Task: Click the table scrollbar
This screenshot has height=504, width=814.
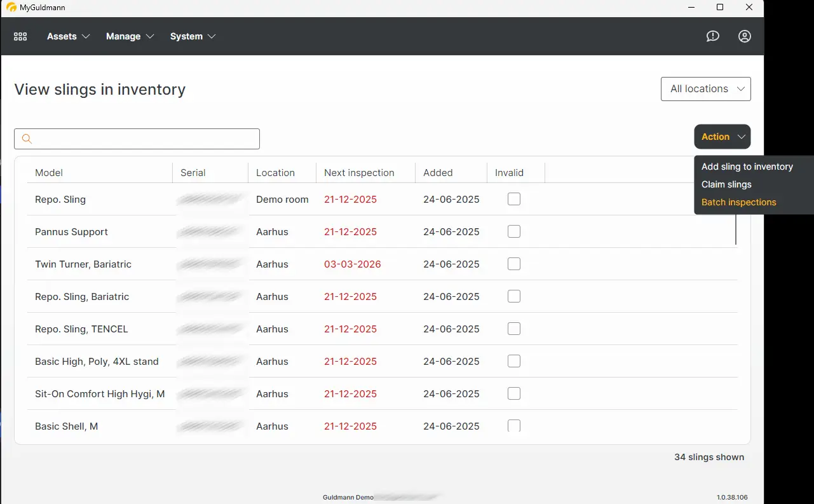Action: tap(735, 229)
